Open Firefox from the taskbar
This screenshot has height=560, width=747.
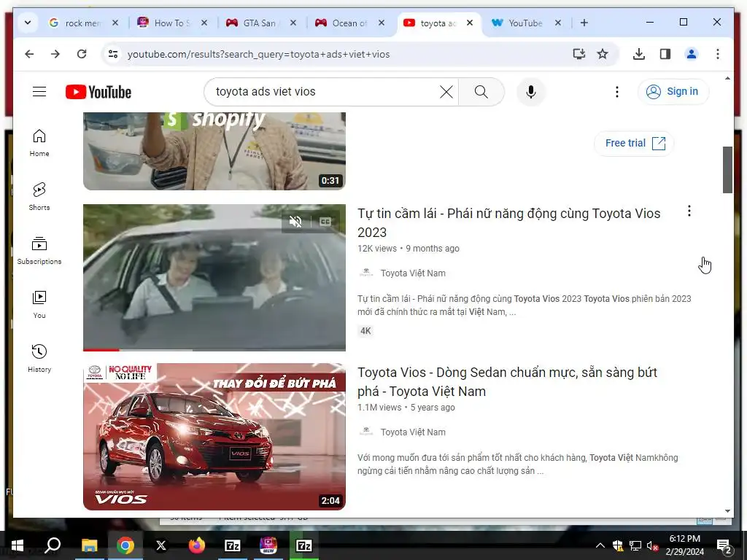[197, 545]
